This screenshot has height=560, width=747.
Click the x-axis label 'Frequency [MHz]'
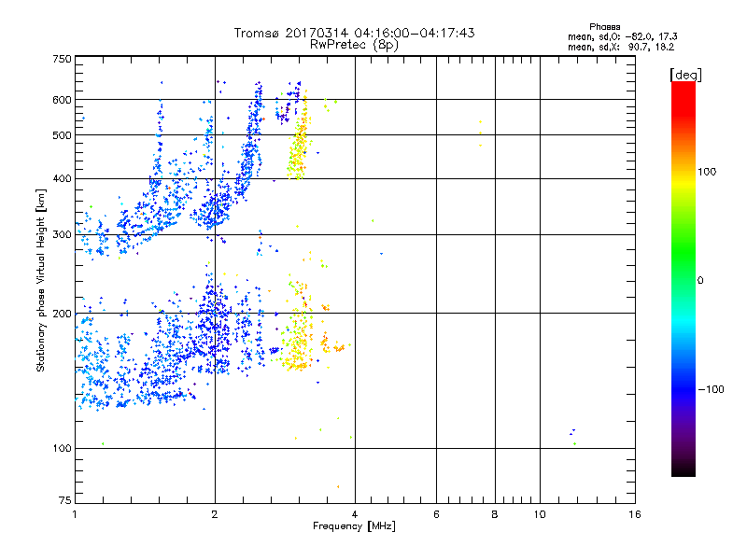pos(354,526)
